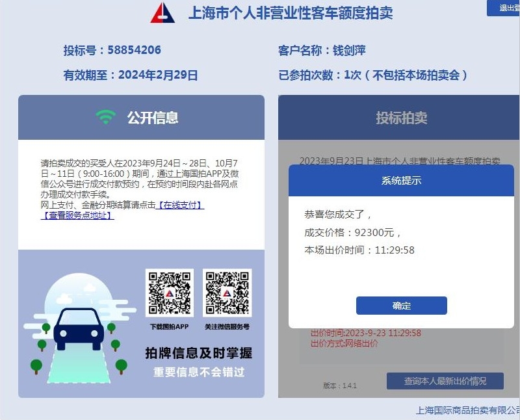Click the page title 上海市个人非营业性客车额度拍卖
This screenshot has width=520, height=420.
(291, 13)
